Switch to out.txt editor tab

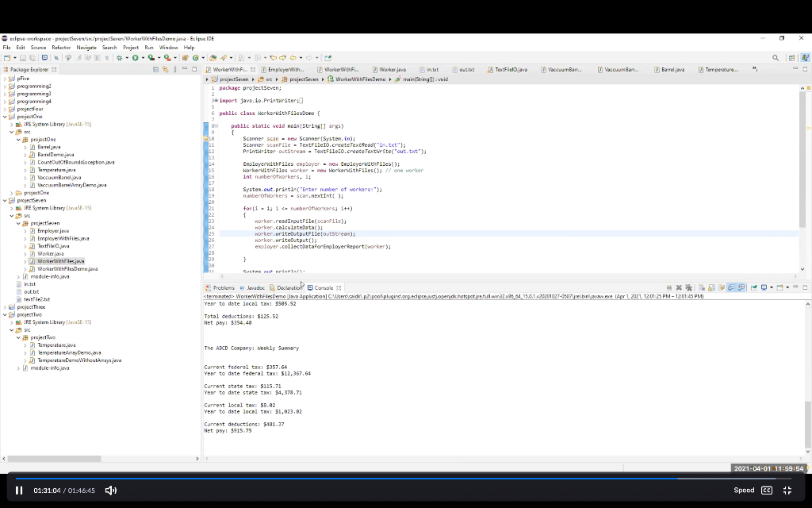[466, 69]
